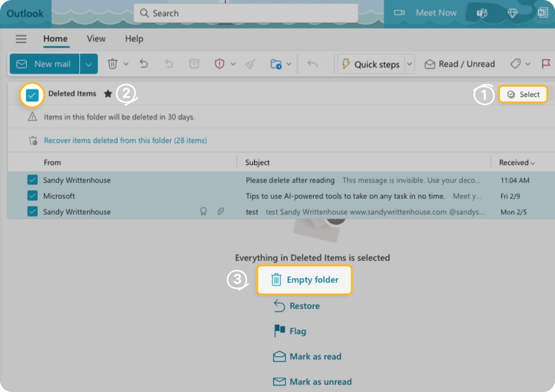Viewport: 555px width, 392px height.
Task: Open the Teams icon in header
Action: [x=482, y=13]
